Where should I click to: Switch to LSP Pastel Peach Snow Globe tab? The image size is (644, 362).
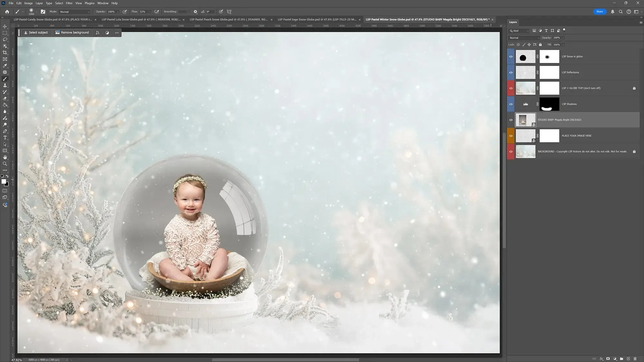229,19
